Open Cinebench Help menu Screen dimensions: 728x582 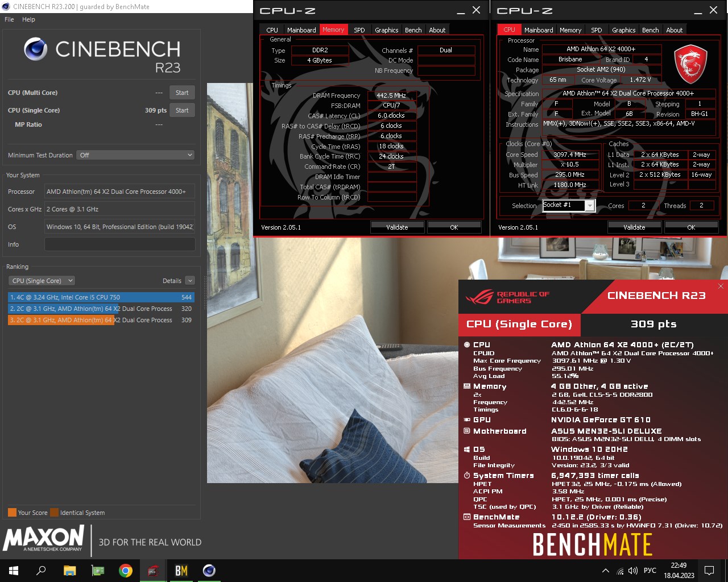tap(28, 19)
